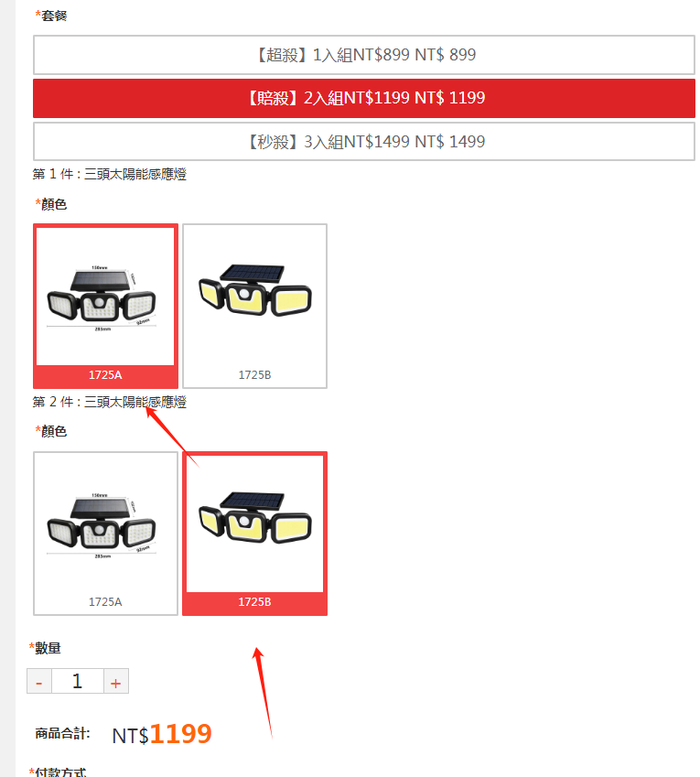The image size is (700, 777).
Task: Click the 第 2 件 三頭太陽能感應燈 heading
Action: (110, 402)
